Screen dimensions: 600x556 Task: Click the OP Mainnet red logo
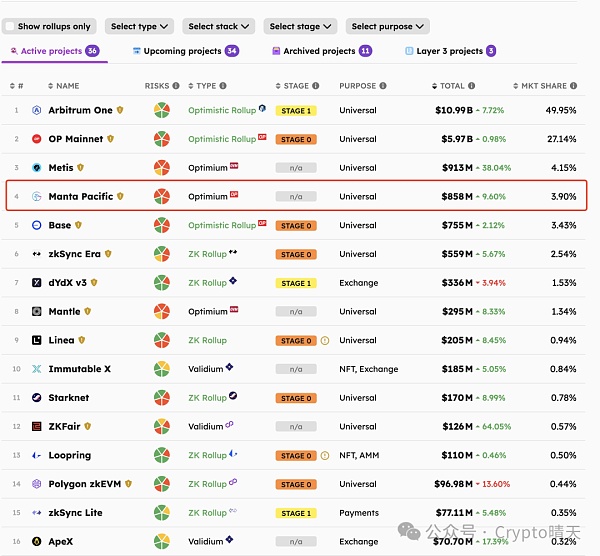[x=37, y=139]
